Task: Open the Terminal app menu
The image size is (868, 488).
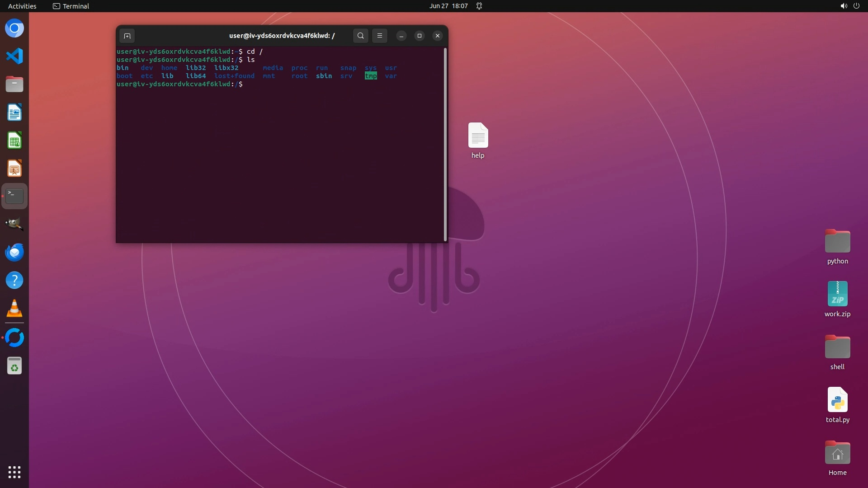Action: [71, 6]
